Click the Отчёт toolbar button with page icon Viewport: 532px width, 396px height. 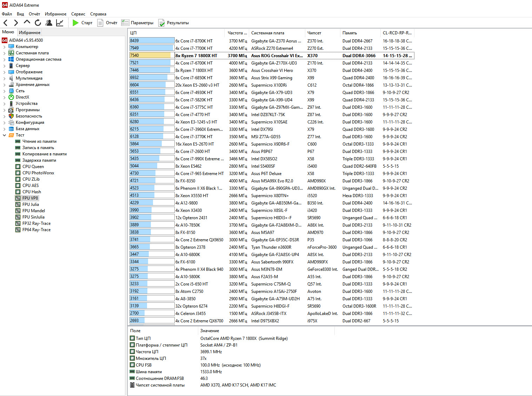pyautogui.click(x=107, y=23)
